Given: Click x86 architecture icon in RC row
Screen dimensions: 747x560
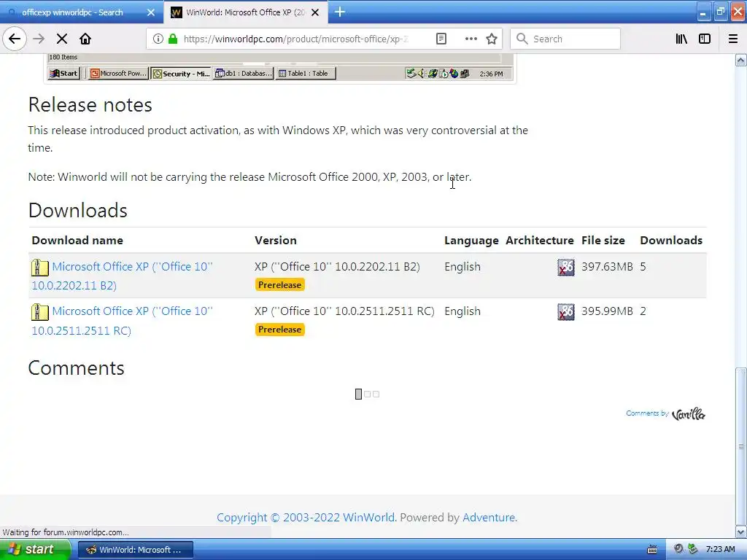Looking at the screenshot, I should point(566,312).
